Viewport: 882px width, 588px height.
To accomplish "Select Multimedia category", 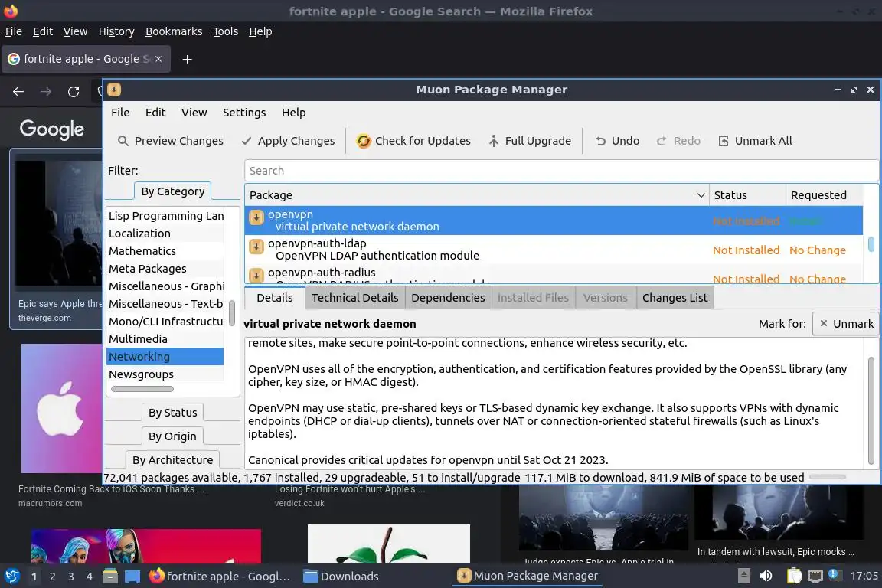I will click(165, 338).
